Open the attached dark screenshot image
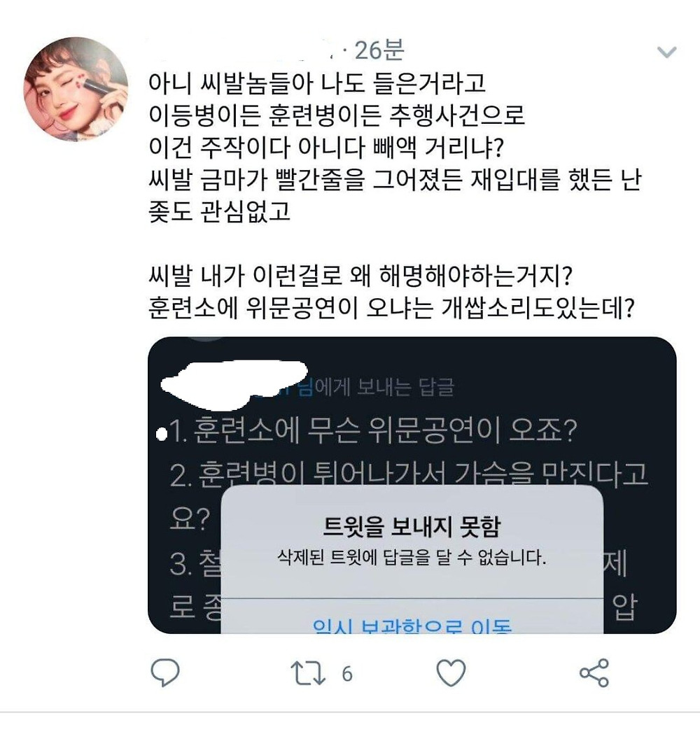Viewport: 700px width, 755px height. coord(412,486)
